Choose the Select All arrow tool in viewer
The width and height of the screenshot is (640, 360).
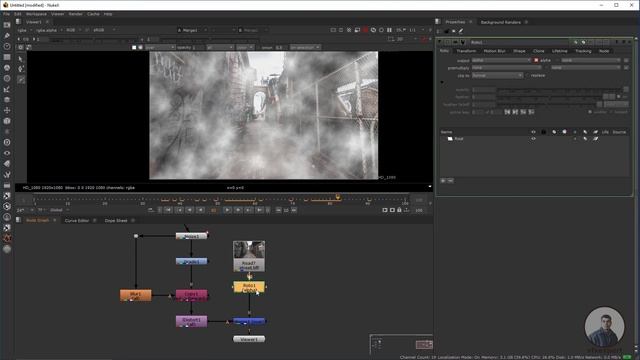point(21,59)
